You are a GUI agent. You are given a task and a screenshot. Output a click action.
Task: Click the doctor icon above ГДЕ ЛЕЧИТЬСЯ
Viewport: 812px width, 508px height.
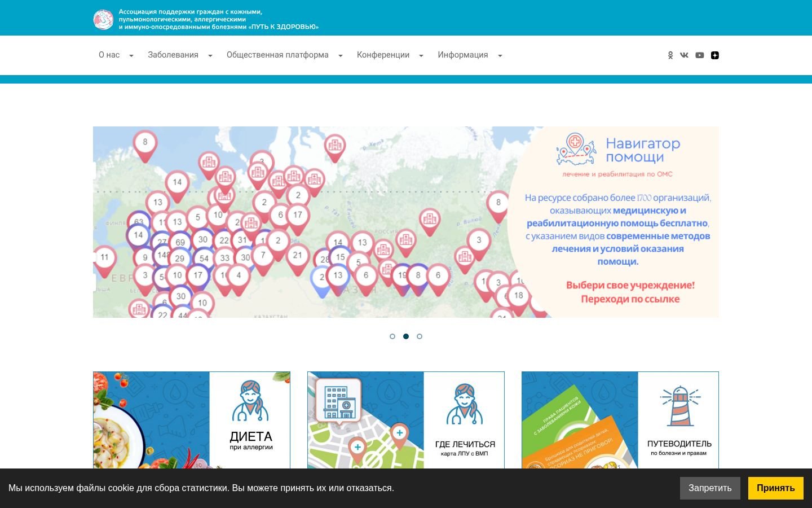tap(465, 404)
